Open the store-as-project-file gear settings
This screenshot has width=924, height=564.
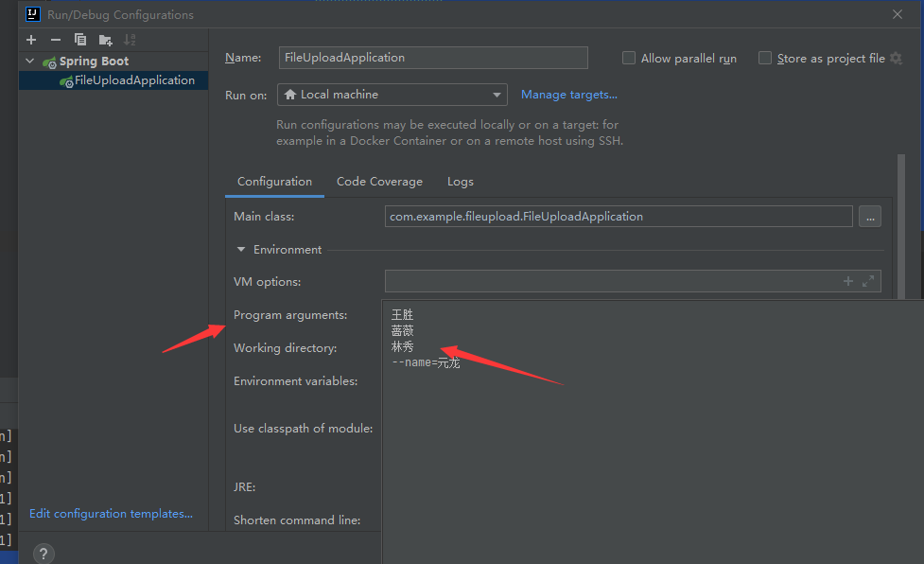[x=897, y=58]
